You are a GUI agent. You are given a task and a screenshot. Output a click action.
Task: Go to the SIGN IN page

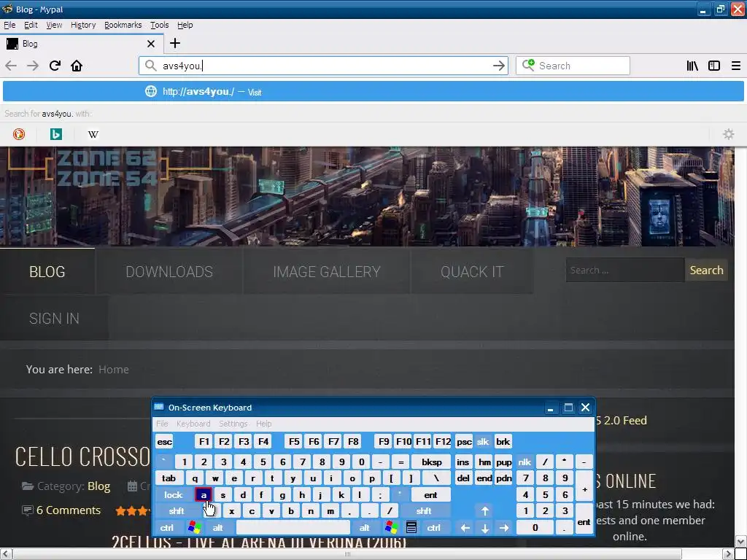54,318
